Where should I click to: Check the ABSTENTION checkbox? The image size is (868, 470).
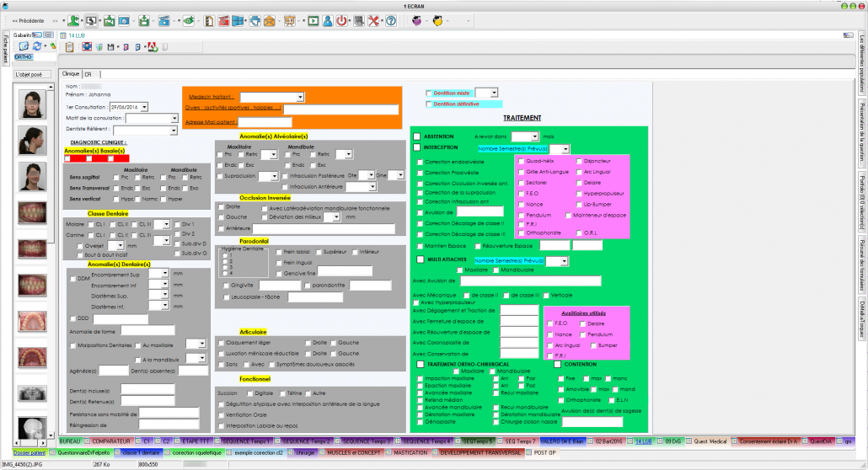tap(416, 136)
